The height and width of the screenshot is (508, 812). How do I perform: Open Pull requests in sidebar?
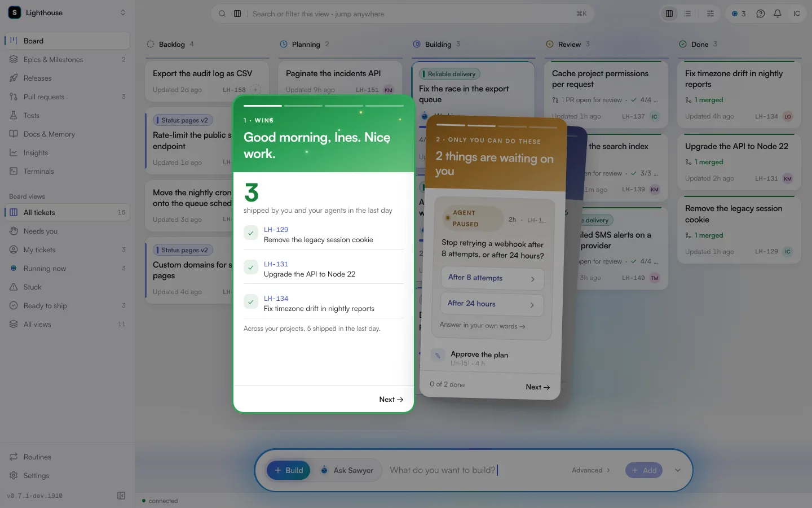(x=67, y=97)
